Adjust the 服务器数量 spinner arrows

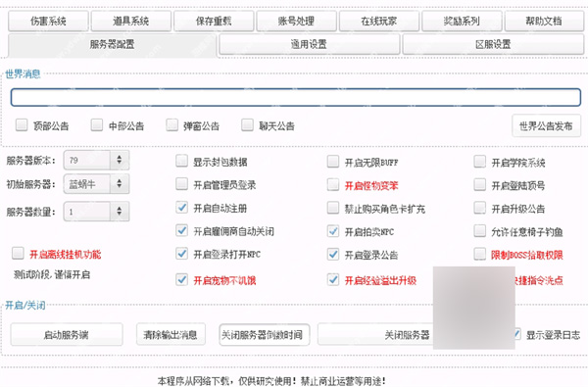(120, 212)
